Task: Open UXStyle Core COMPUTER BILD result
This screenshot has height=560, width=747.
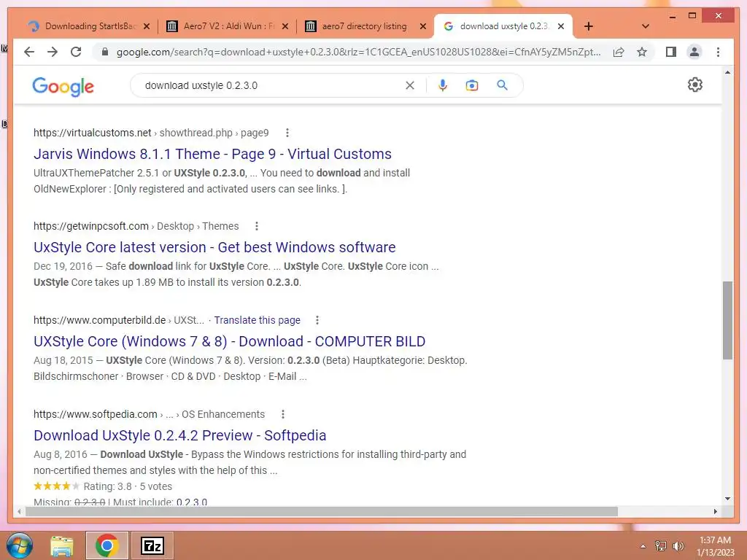Action: click(229, 341)
